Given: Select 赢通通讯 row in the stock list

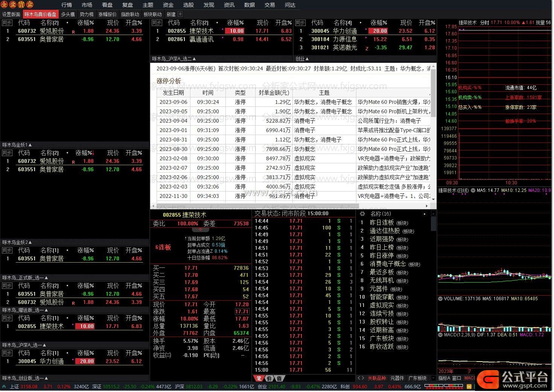Looking at the screenshot, I should point(222,39).
